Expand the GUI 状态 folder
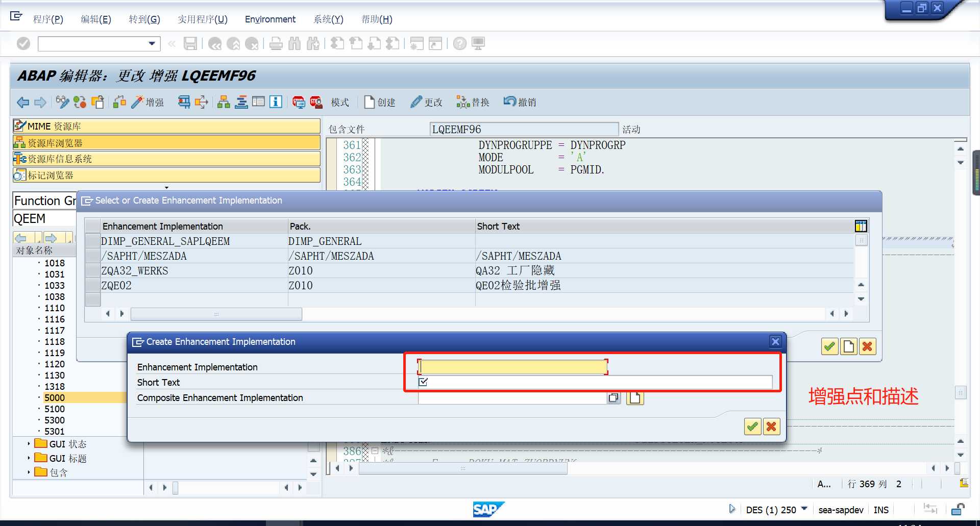This screenshot has width=980, height=526. pos(29,444)
